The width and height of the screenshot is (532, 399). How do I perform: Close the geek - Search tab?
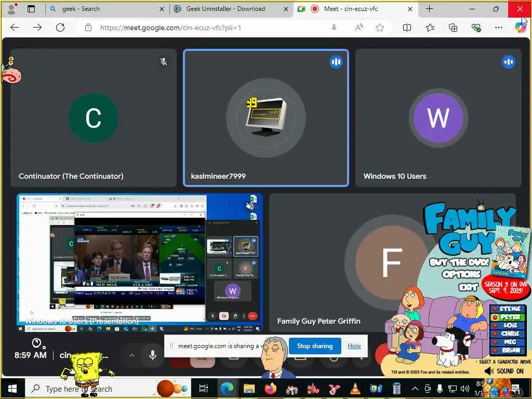point(162,9)
